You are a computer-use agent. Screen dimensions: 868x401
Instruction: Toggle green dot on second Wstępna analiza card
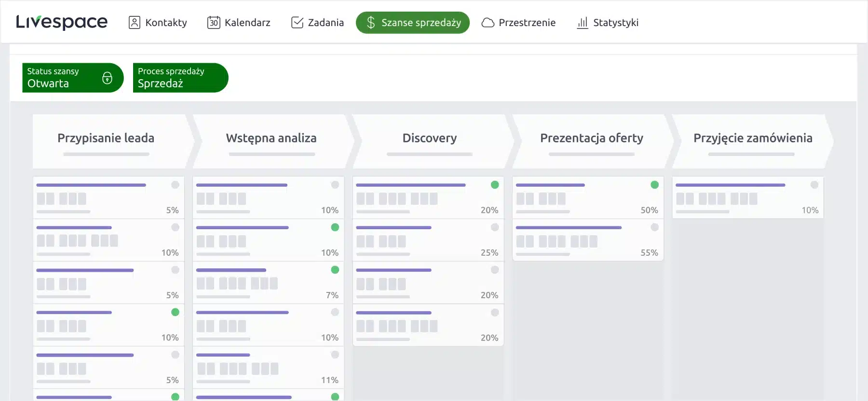335,227
